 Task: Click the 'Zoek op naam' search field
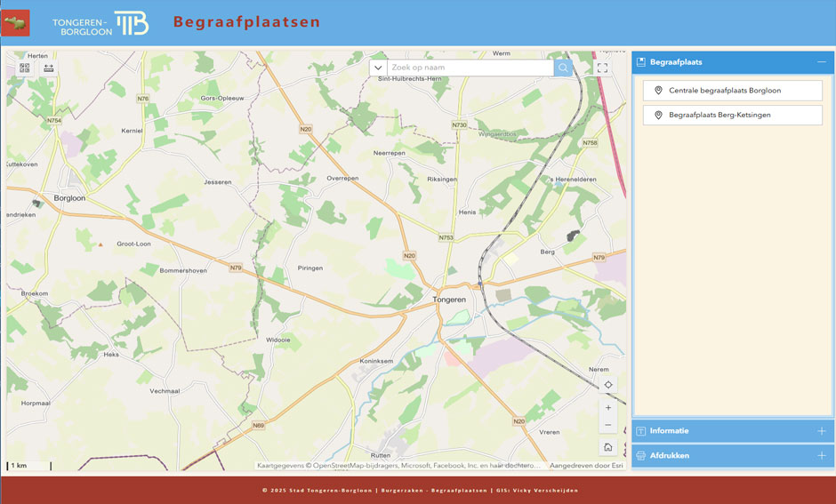point(470,68)
